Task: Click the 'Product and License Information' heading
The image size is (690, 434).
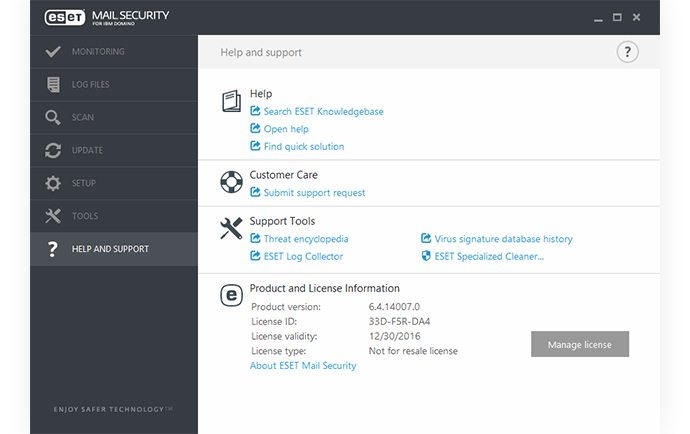Action: click(325, 288)
